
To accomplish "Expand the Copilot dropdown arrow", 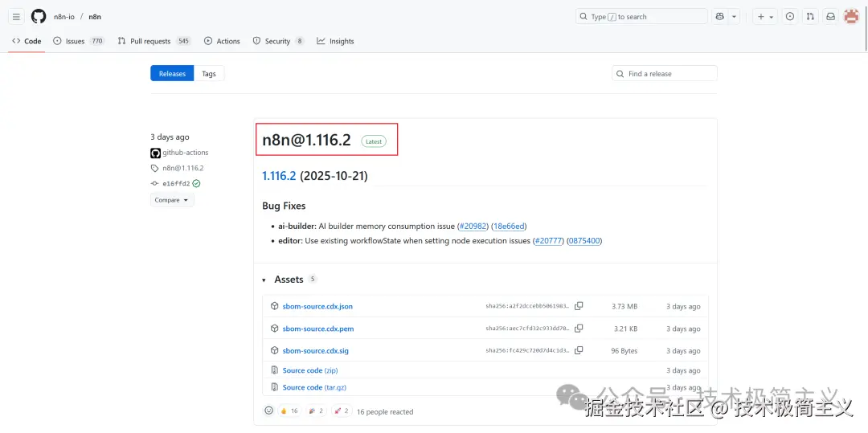I will point(734,17).
